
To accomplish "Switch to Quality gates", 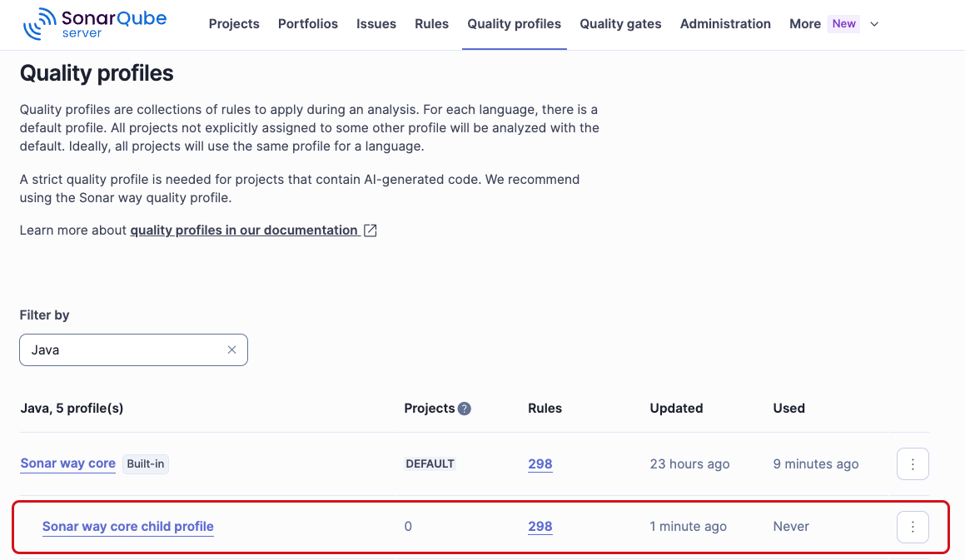I will tap(620, 24).
